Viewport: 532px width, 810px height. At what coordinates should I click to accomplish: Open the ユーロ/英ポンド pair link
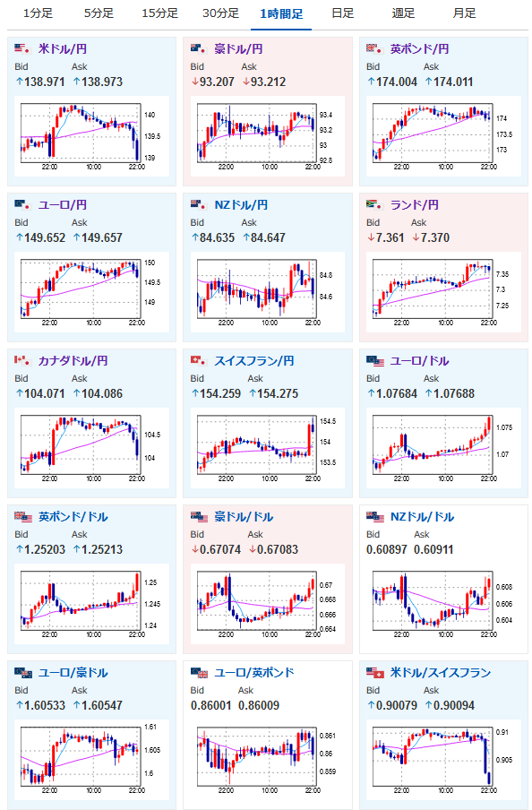click(254, 673)
